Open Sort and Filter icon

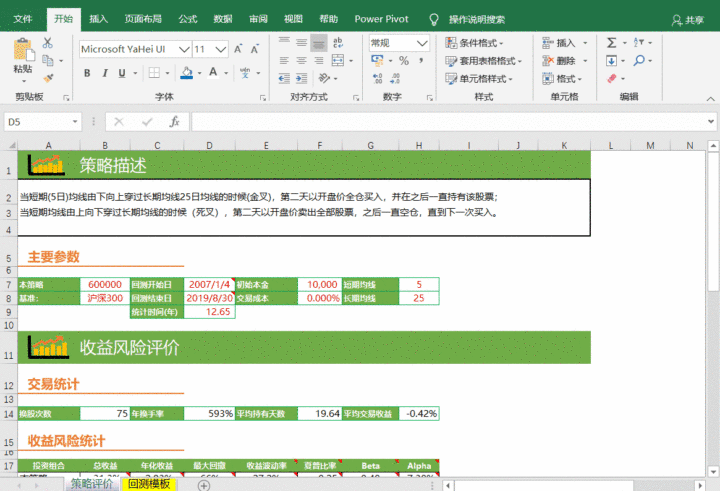pyautogui.click(x=639, y=43)
